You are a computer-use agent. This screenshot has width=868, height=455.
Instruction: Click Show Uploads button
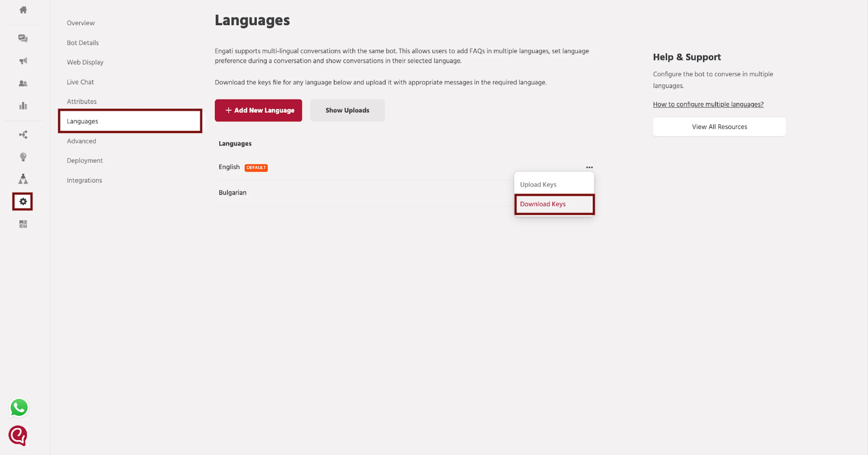click(347, 110)
